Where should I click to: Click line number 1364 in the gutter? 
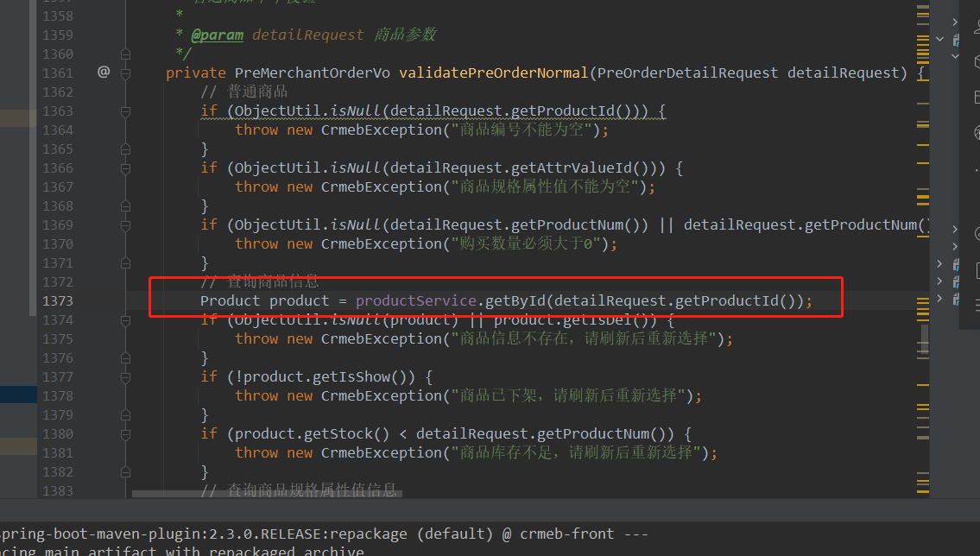(58, 130)
